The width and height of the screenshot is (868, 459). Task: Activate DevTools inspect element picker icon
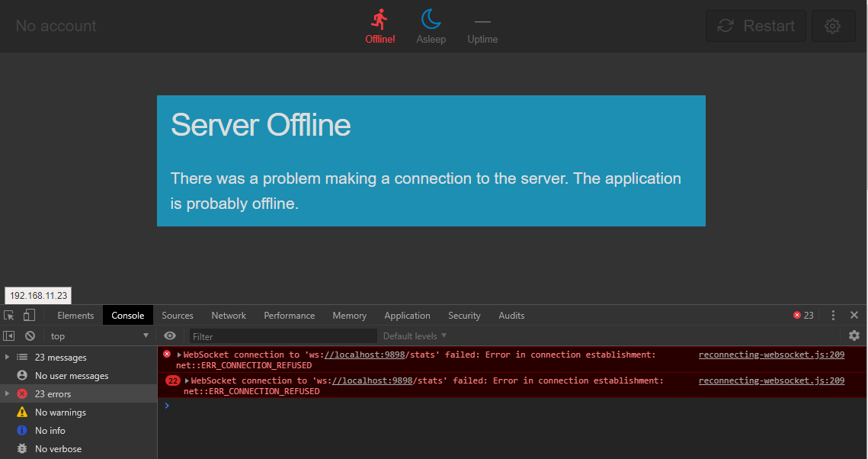point(9,316)
